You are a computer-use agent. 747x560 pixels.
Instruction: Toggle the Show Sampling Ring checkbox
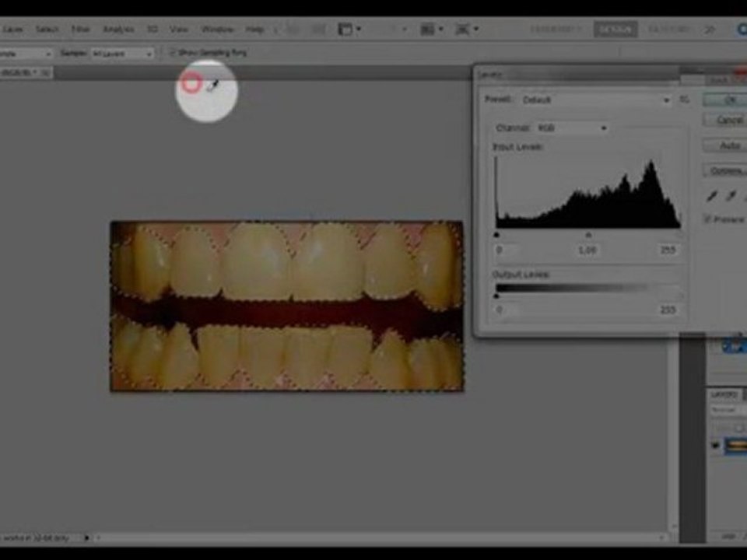click(173, 52)
